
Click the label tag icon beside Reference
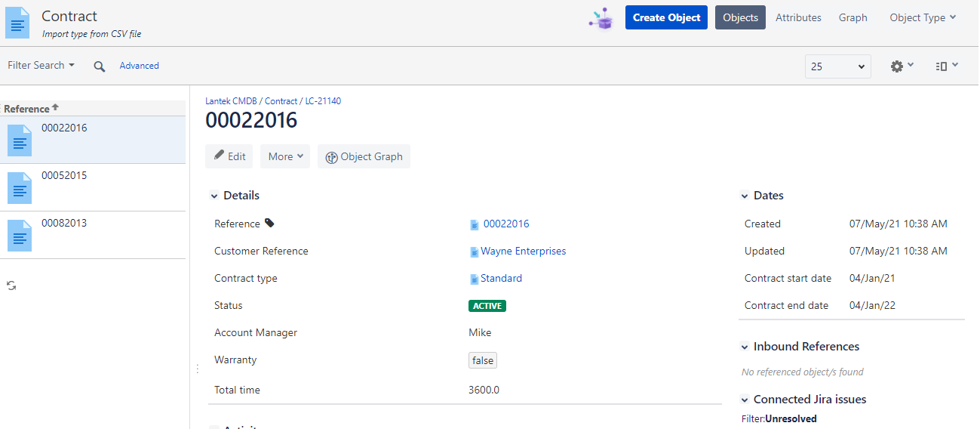tap(269, 224)
